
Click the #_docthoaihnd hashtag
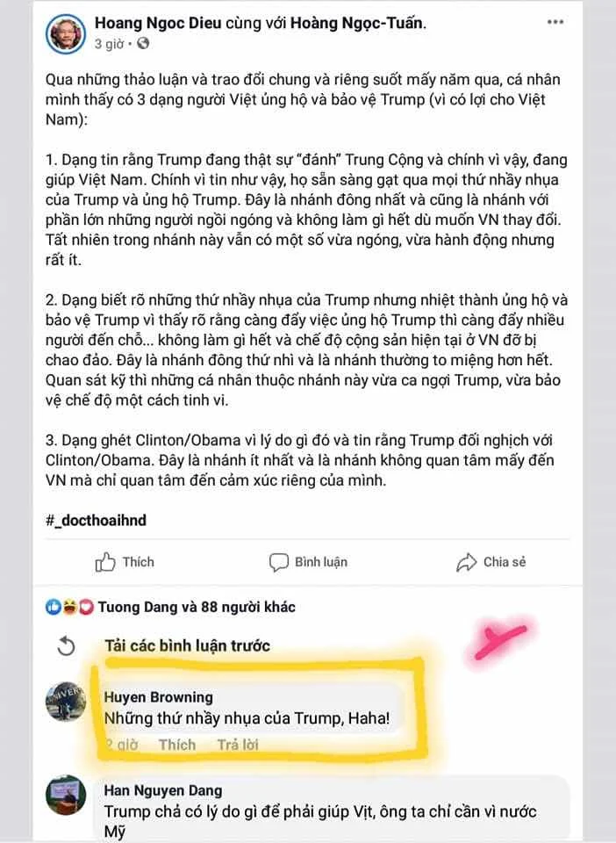96,520
